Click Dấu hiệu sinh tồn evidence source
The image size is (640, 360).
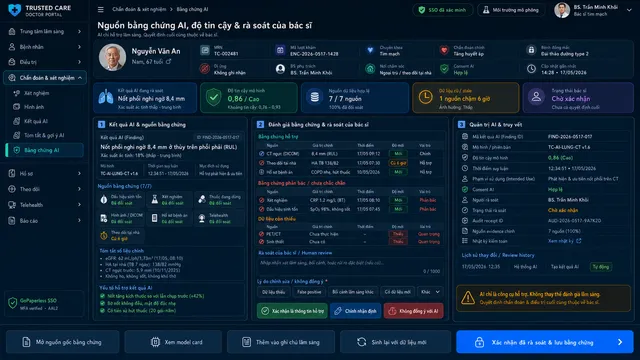(122, 200)
